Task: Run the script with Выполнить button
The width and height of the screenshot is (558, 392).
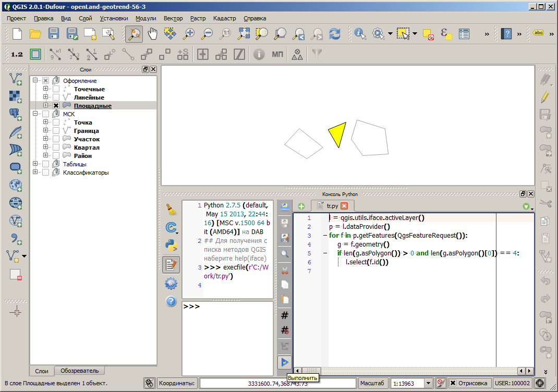Action: [285, 362]
